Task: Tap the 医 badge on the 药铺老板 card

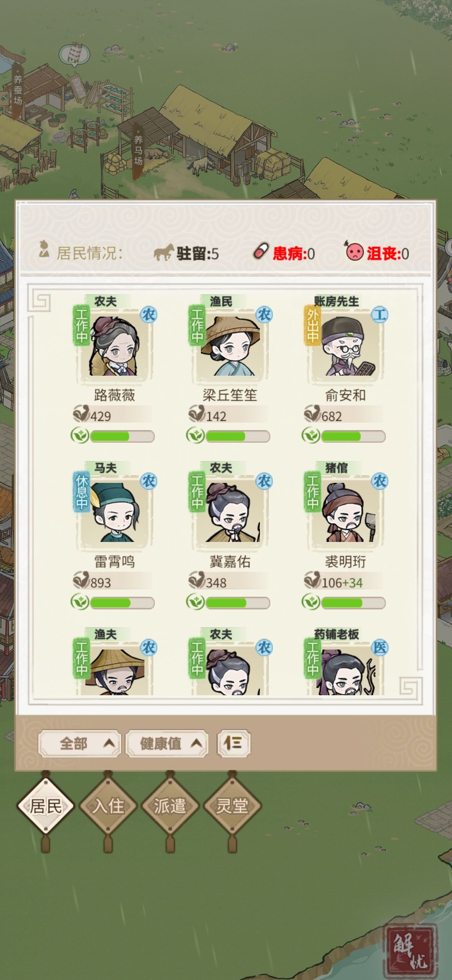Action: click(380, 647)
